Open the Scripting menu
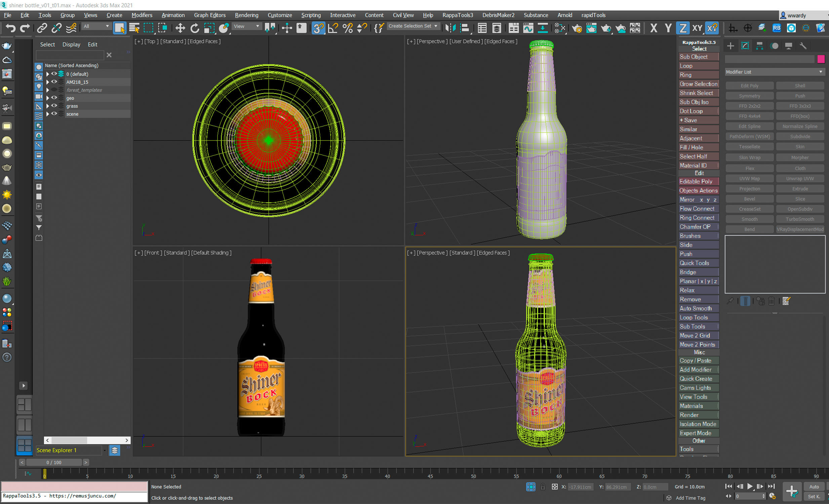The height and width of the screenshot is (504, 829). pyautogui.click(x=311, y=15)
